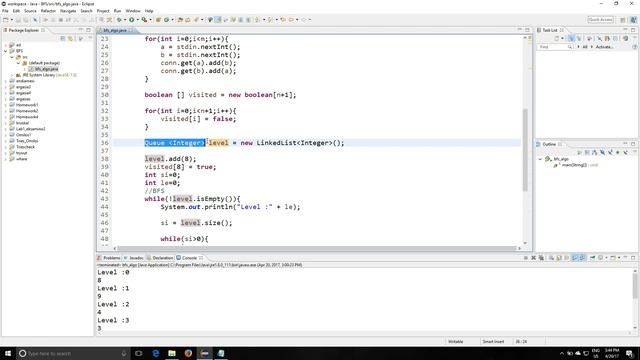Click the Console vertical scrollbar
Screen dimensions: 640x360
coord(635,286)
